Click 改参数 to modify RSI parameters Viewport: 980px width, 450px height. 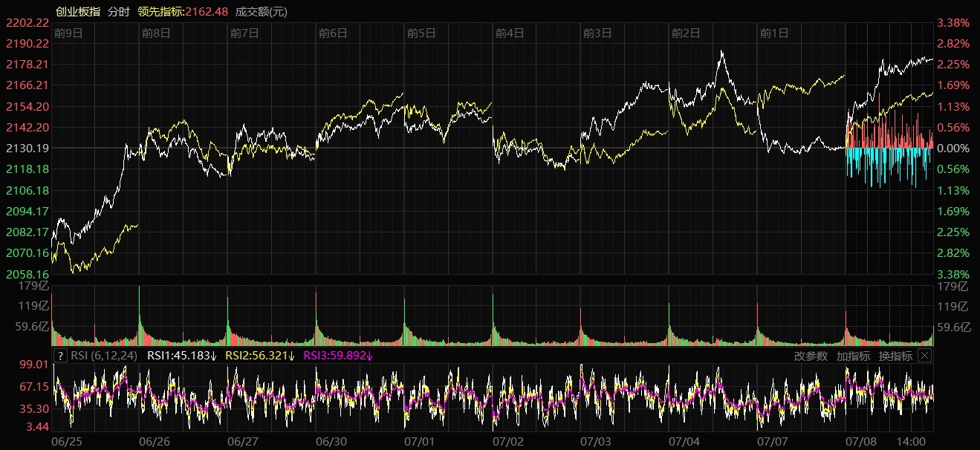(x=811, y=356)
